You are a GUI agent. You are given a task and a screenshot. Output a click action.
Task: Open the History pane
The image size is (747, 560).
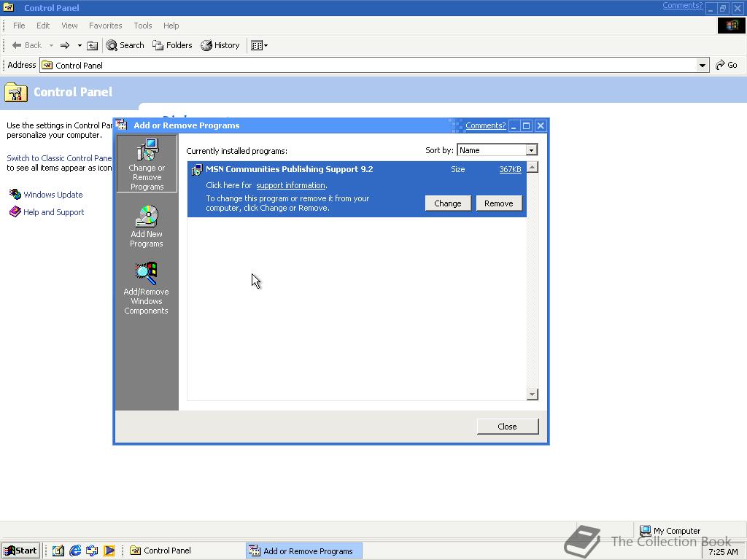(x=220, y=45)
